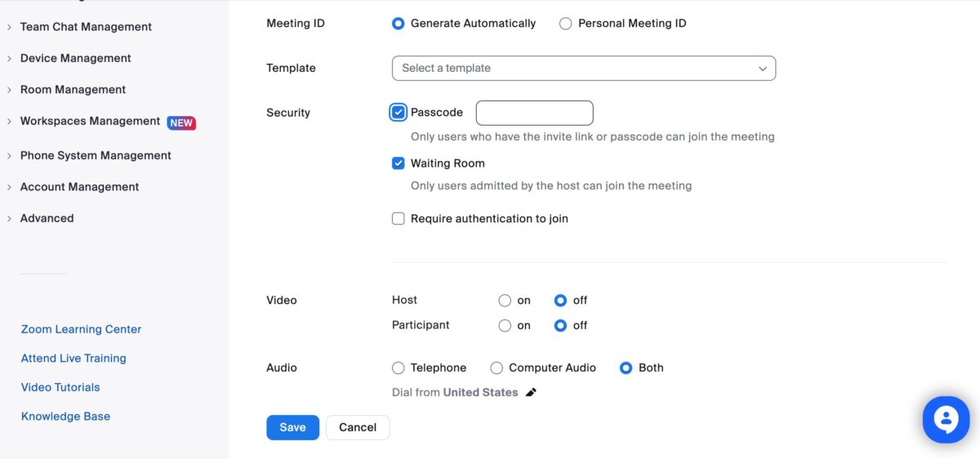
Task: Turn Participant video on
Action: [505, 325]
